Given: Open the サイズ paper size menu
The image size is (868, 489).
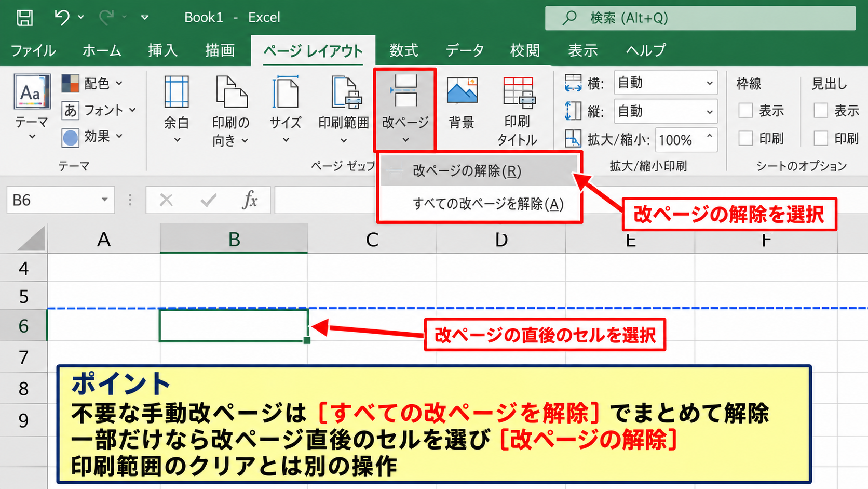Looking at the screenshot, I should point(286,109).
